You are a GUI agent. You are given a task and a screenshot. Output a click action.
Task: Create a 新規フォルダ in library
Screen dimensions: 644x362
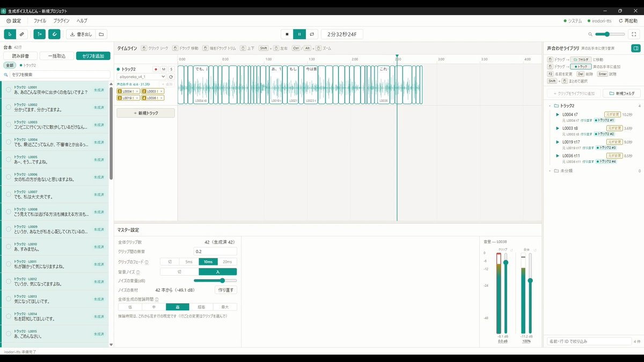pos(622,93)
